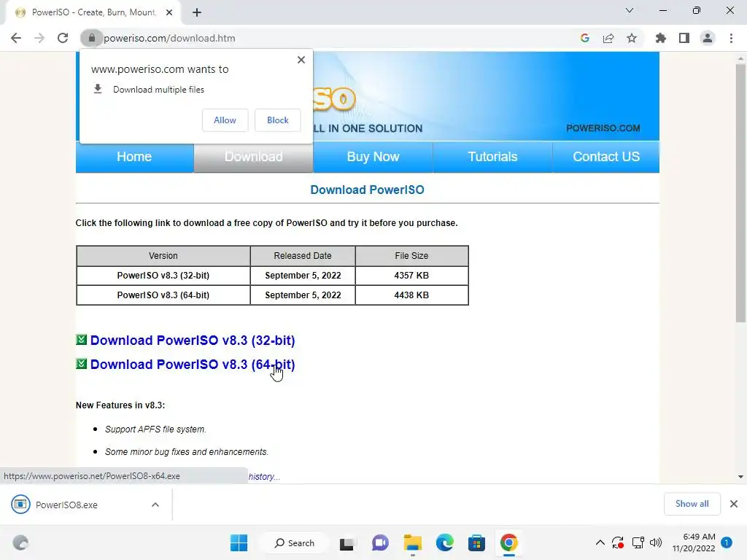Show hidden system tray icons
This screenshot has height=560, width=747.
600,542
